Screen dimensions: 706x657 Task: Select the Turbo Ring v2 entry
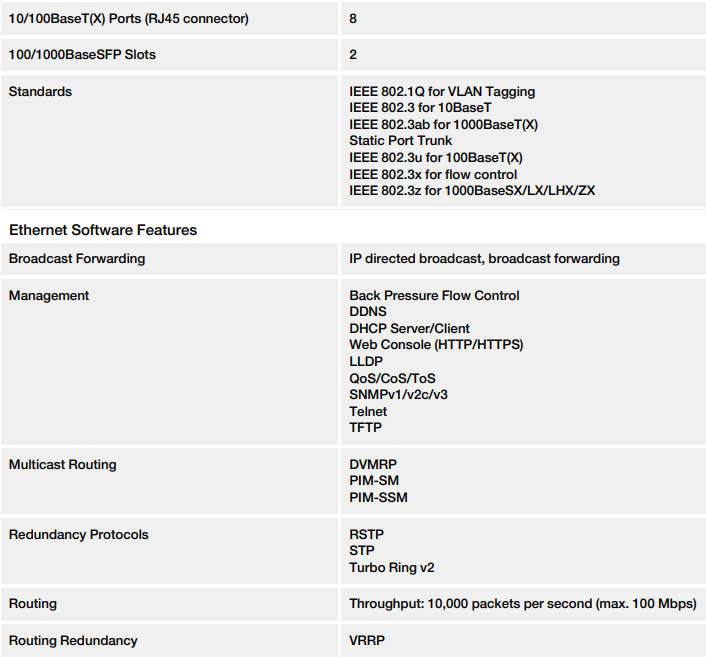pos(392,567)
